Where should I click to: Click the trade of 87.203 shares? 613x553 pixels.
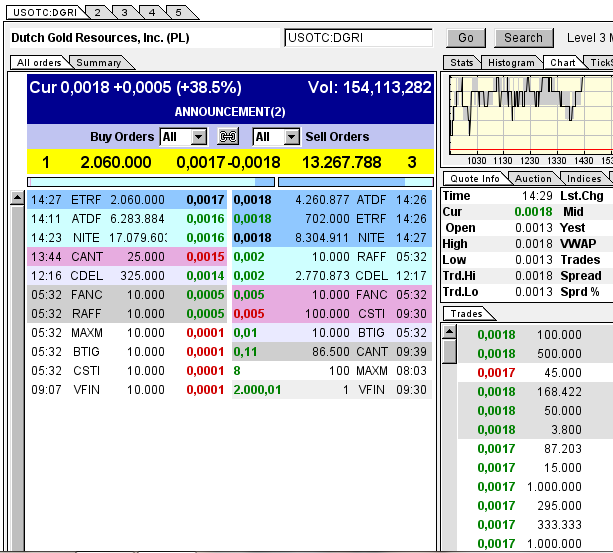pyautogui.click(x=535, y=449)
